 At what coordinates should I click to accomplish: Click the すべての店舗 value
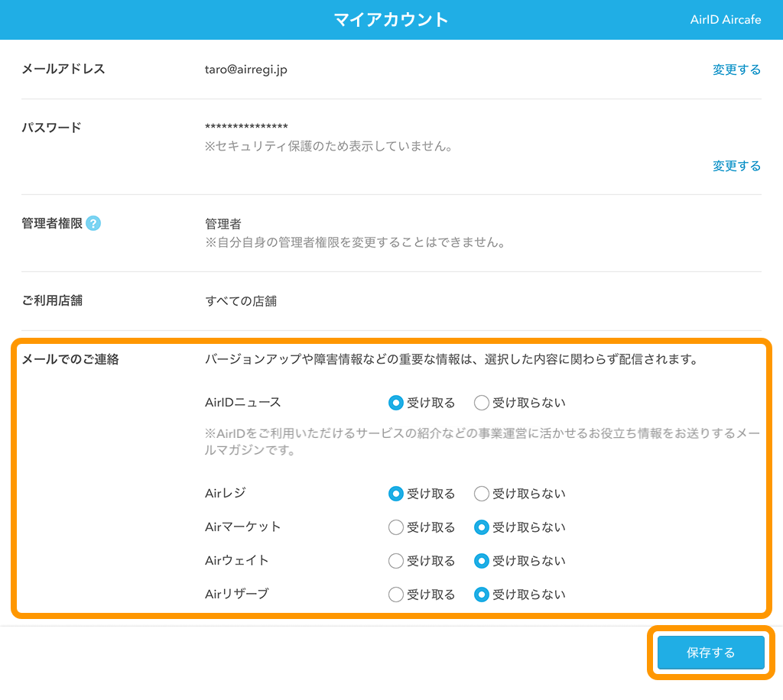click(x=241, y=301)
